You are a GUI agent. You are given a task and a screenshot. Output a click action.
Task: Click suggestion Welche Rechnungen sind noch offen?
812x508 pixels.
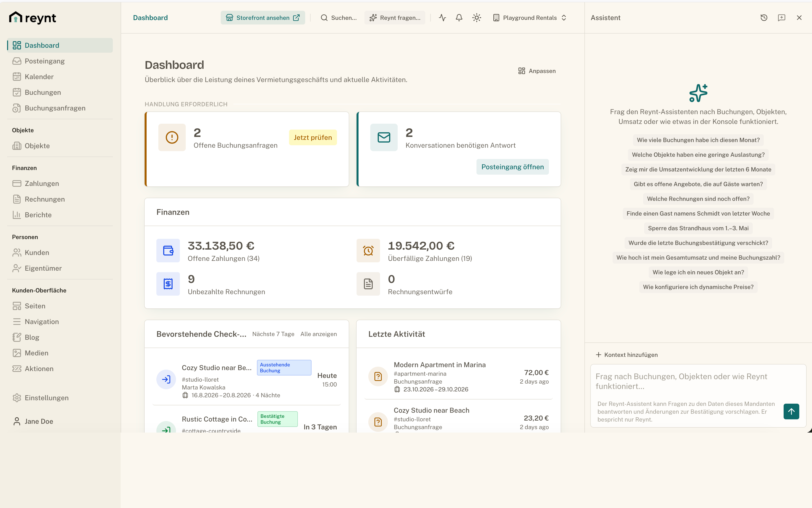pyautogui.click(x=698, y=199)
